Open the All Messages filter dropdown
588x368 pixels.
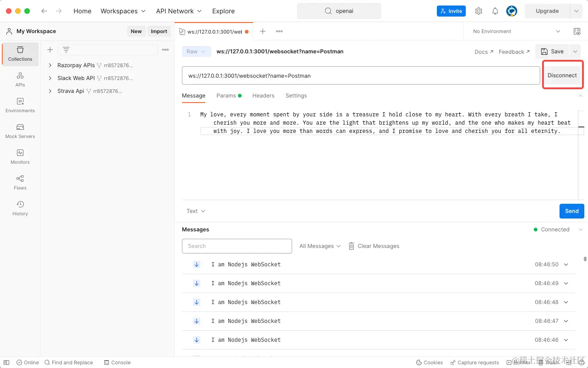[319, 246]
